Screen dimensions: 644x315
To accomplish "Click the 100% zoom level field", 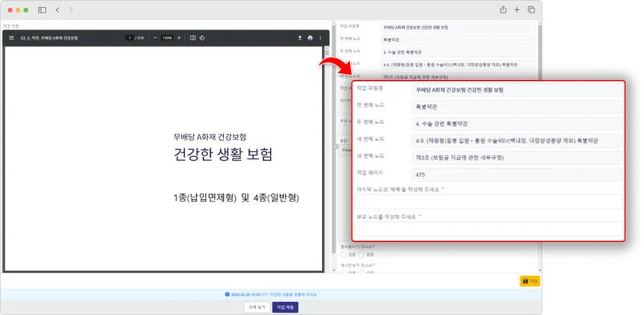I will coord(166,38).
